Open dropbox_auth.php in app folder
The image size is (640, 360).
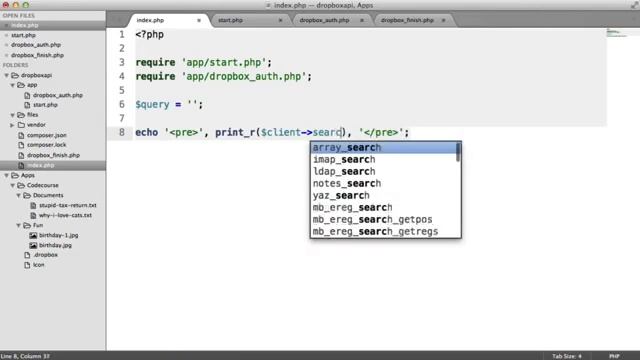[x=58, y=95]
